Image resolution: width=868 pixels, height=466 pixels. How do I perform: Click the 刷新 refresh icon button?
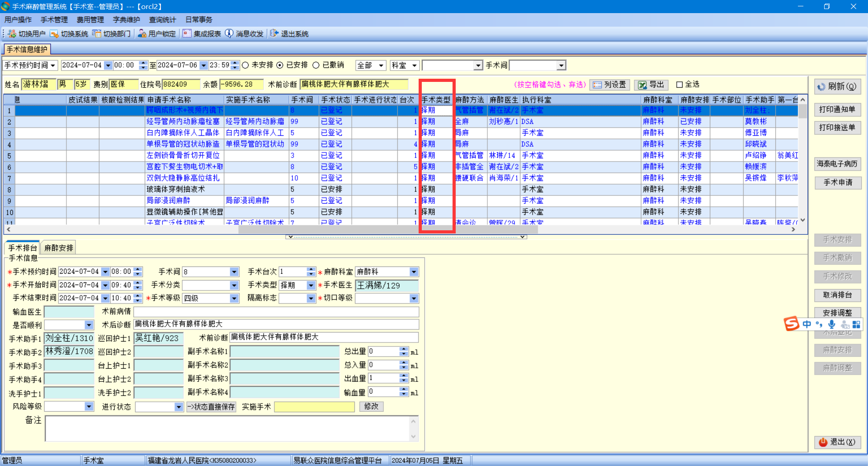point(821,87)
